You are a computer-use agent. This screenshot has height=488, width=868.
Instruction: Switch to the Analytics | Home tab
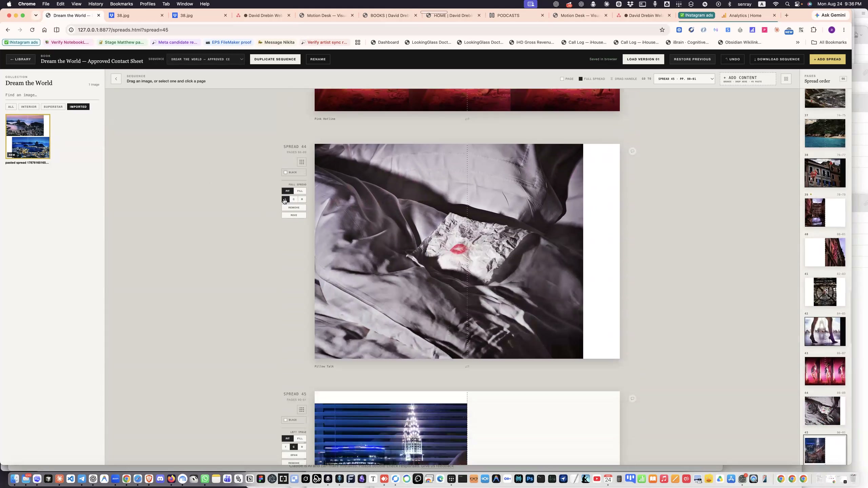749,15
